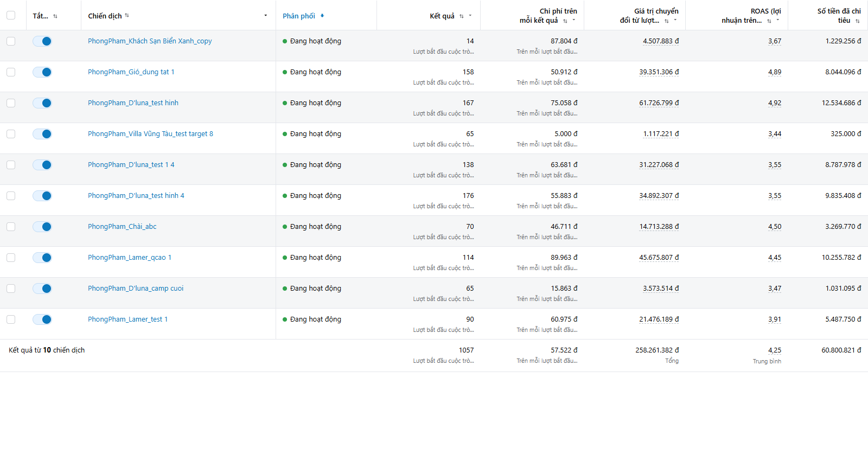This screenshot has height=461, width=868.
Task: Click the Phân phối column header
Action: click(x=299, y=16)
